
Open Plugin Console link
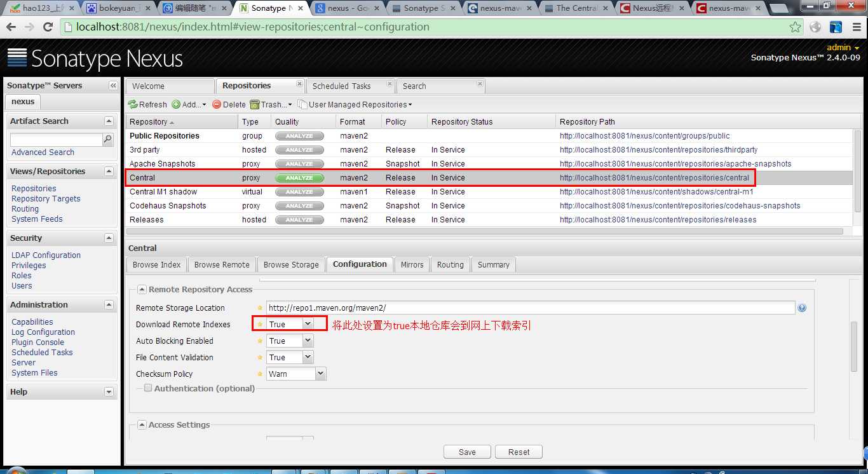coord(37,342)
